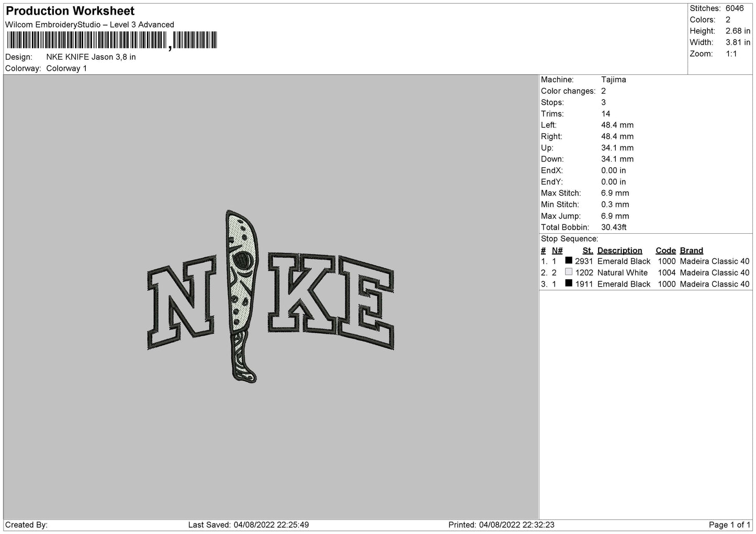Click the Colors value in header box
The width and height of the screenshot is (756, 534).
coord(728,20)
